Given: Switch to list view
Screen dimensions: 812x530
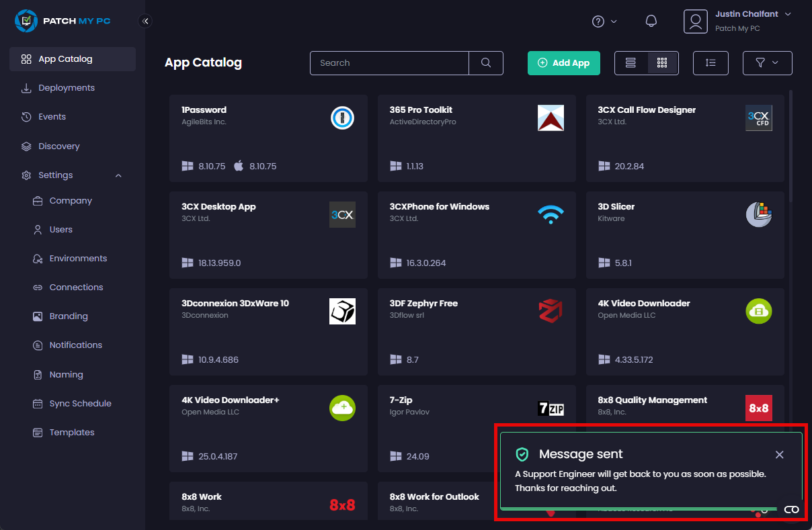Looking at the screenshot, I should [x=631, y=62].
